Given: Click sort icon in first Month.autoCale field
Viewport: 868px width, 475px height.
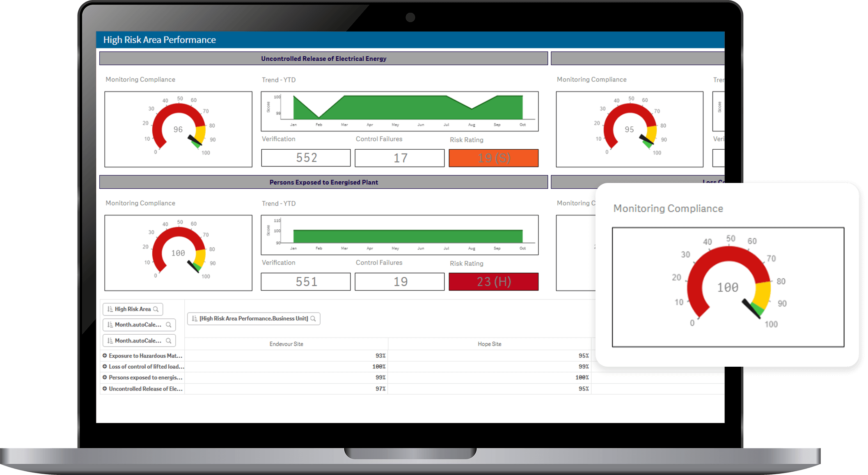Looking at the screenshot, I should point(110,325).
